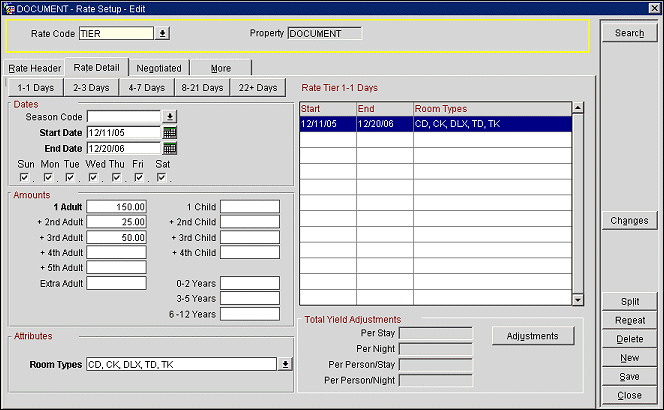
Task: Expand the Room Types dropdown
Action: click(x=286, y=364)
